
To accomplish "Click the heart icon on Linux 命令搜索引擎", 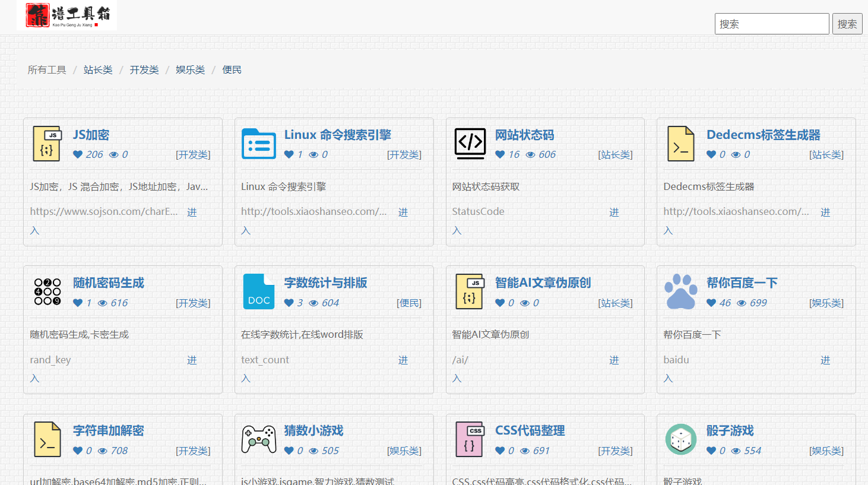I will point(289,154).
